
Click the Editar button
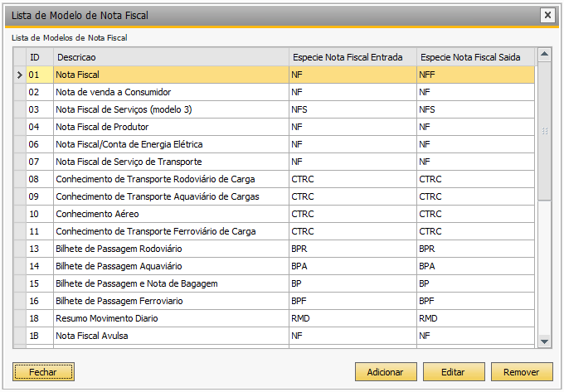(454, 372)
